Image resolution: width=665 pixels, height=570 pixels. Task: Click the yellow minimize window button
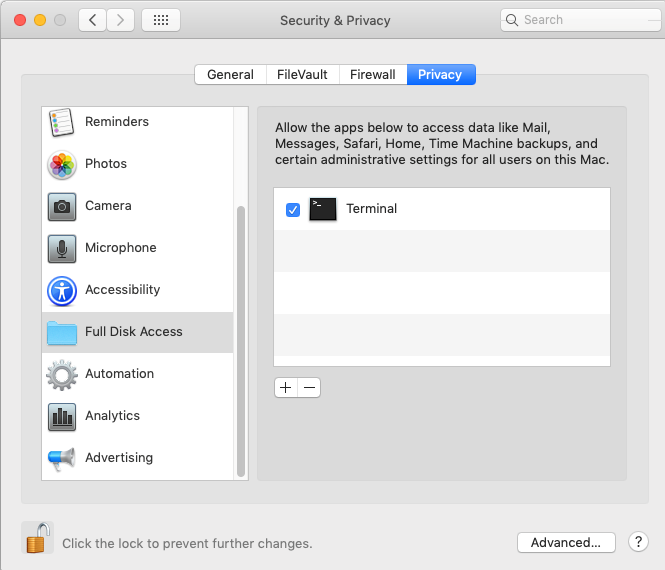[x=40, y=20]
